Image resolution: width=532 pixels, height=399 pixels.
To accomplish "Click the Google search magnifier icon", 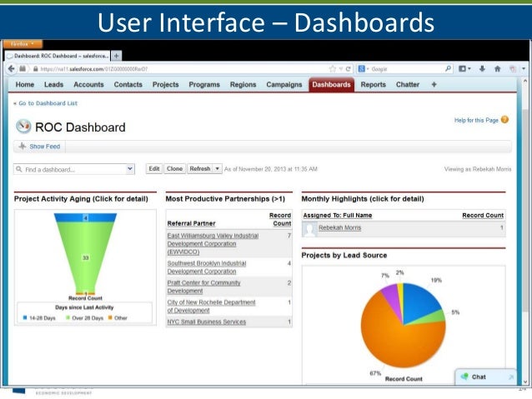I will 448,68.
